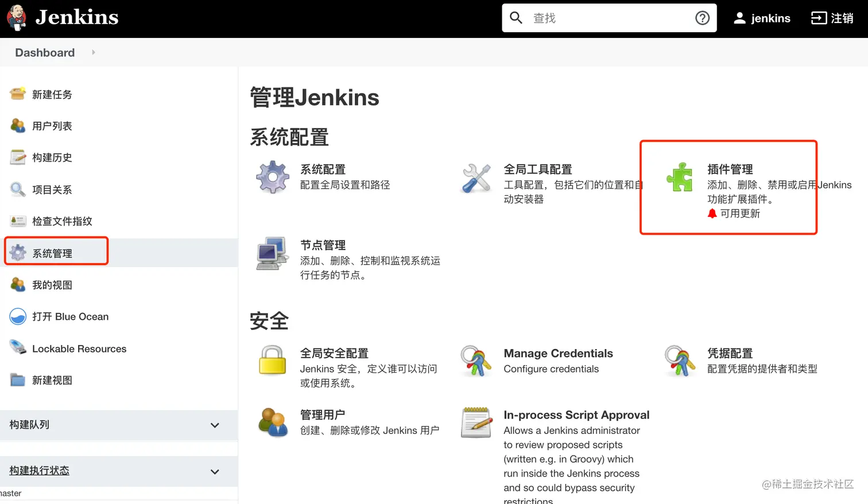
Task: Open search help via question mark icon
Action: click(702, 18)
